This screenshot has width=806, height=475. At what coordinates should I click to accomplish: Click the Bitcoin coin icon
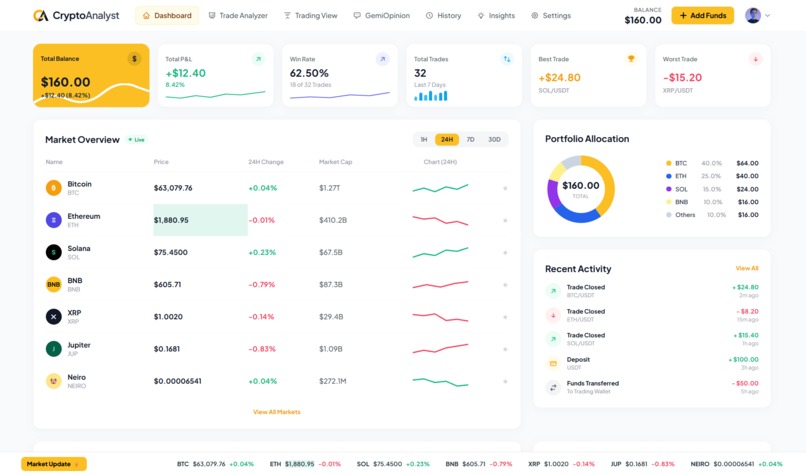53,188
